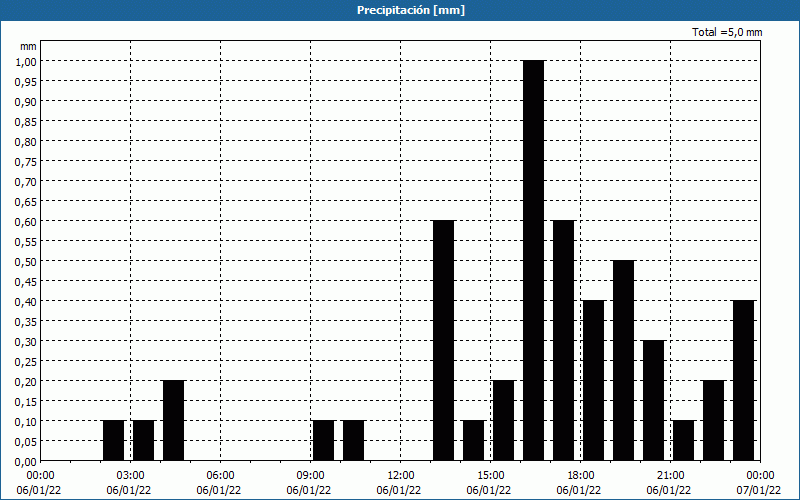
Task: Pick the 0,05 axis label
Action: coord(26,441)
